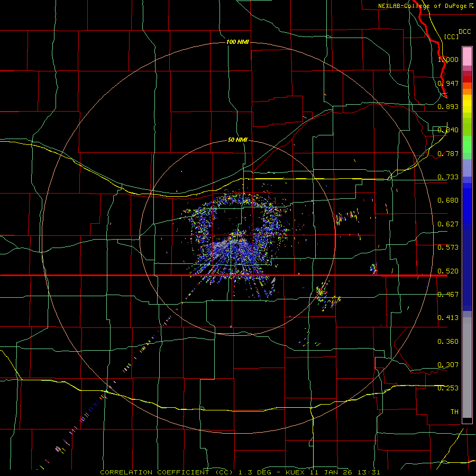Screen dimensions: 476x476
Task: Click the 1.3 DEG elevation text
Action: 255,472
